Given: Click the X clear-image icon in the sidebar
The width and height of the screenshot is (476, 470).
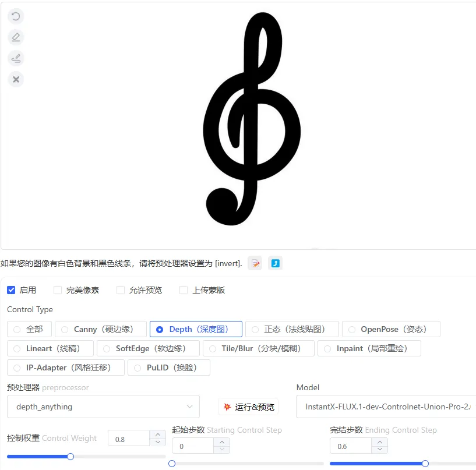Looking at the screenshot, I should click(x=16, y=79).
